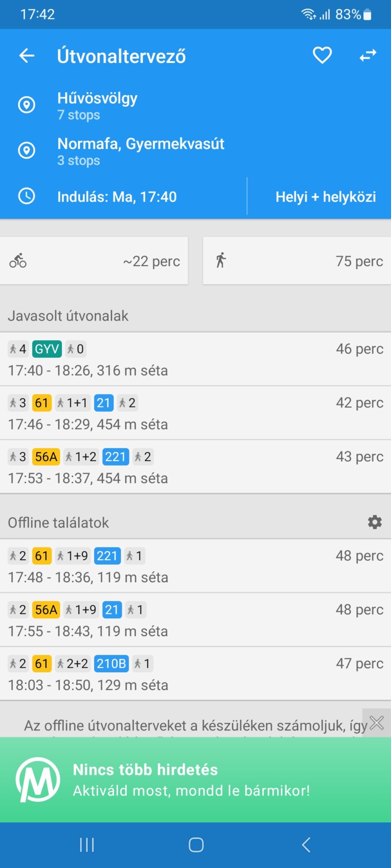Open the GYV route taking 46 perc
This screenshot has height=868, width=391.
point(195,359)
